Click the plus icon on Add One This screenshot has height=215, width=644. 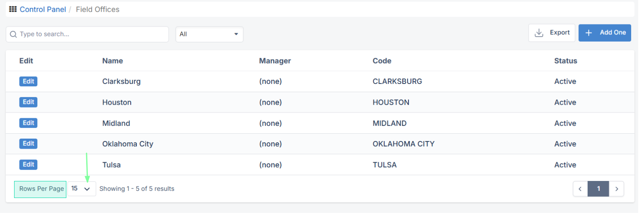(x=588, y=33)
